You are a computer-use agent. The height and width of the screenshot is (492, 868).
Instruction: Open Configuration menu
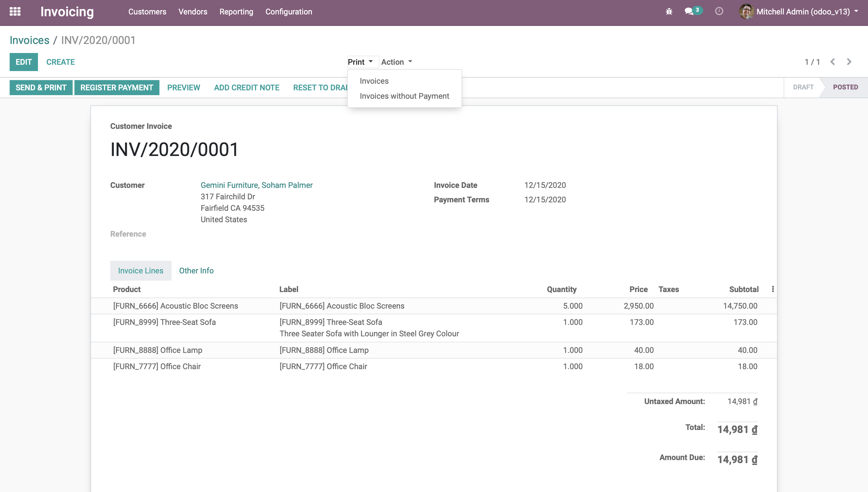click(x=288, y=11)
